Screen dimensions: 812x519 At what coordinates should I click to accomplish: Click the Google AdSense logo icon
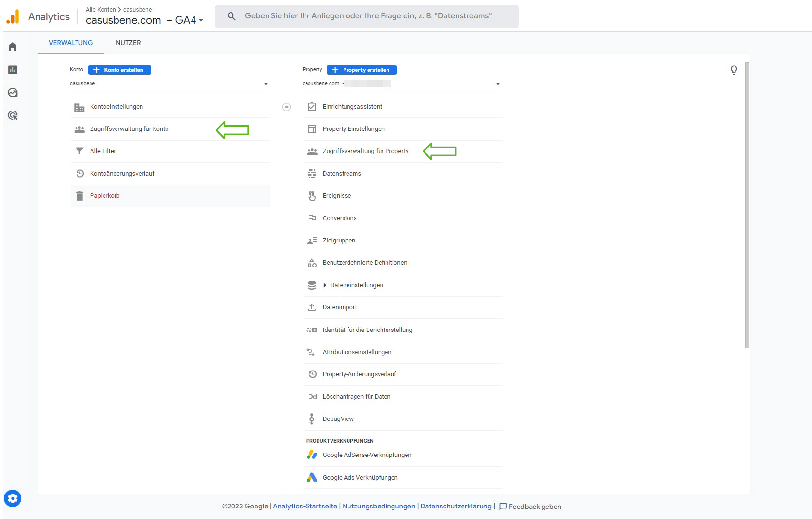click(312, 455)
